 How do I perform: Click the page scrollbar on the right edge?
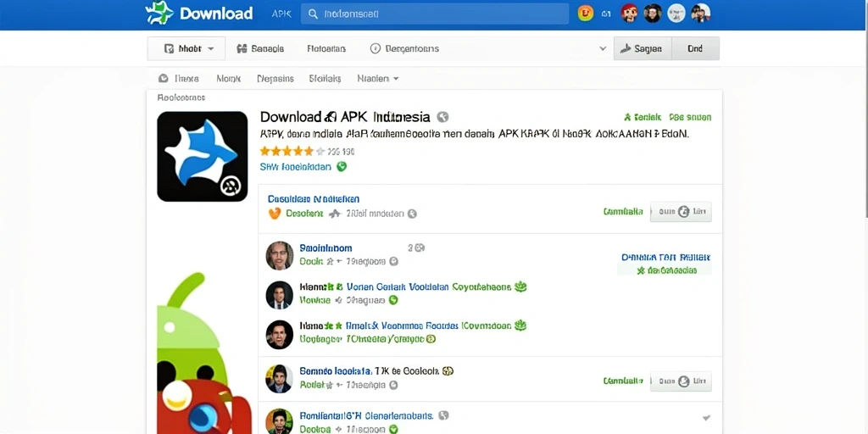[x=865, y=108]
